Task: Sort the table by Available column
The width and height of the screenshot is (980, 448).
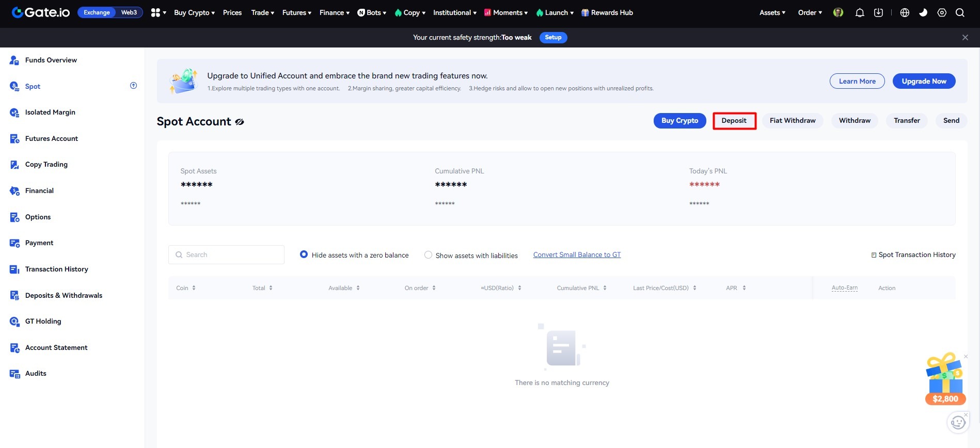Action: pos(344,288)
